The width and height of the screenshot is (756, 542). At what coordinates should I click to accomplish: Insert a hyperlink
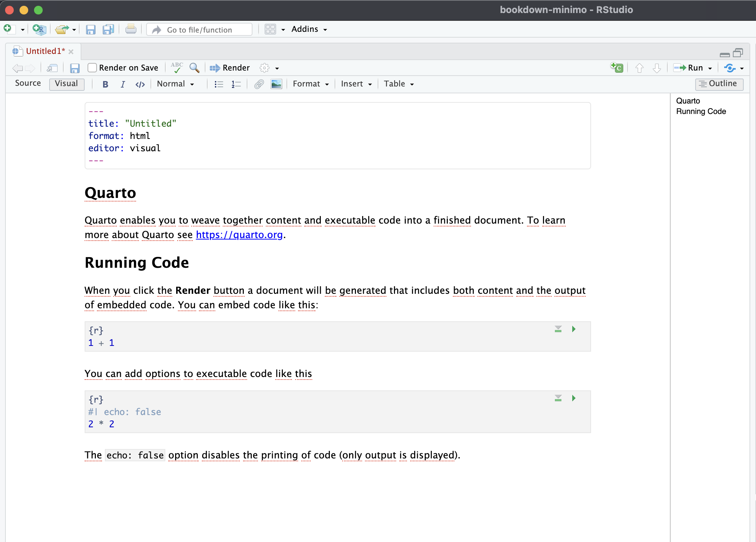tap(259, 84)
